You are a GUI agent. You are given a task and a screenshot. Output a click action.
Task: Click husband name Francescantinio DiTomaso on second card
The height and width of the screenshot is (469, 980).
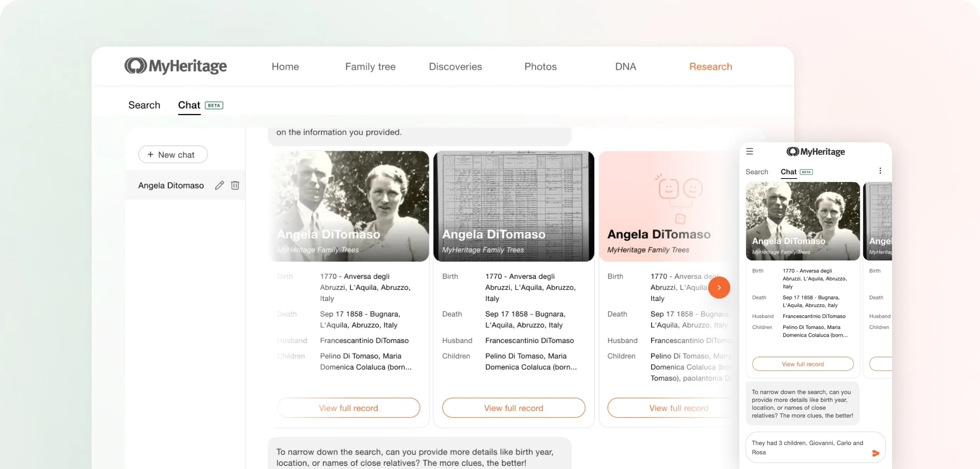(x=529, y=340)
